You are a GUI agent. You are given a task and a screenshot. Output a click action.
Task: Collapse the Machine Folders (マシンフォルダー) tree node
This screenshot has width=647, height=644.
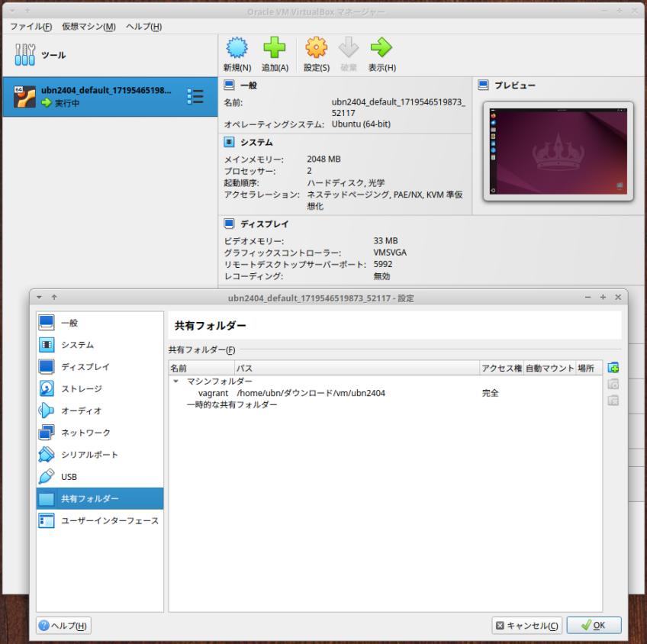point(176,382)
